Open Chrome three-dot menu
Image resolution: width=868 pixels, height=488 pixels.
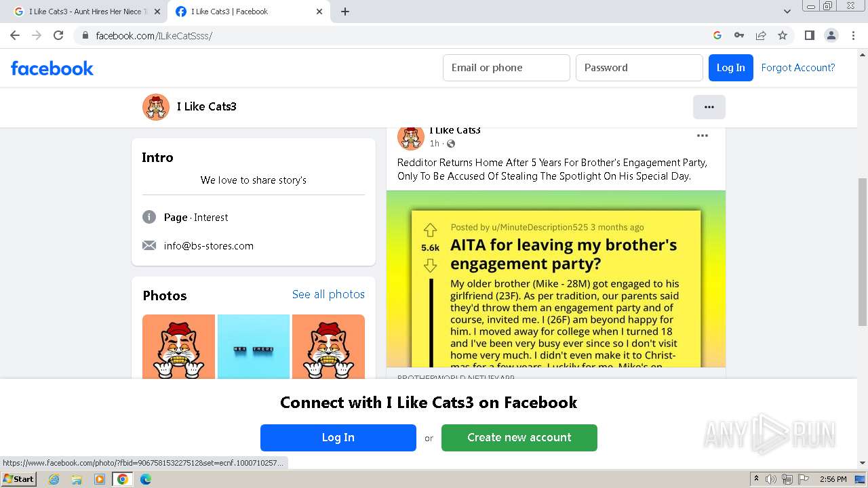tap(853, 35)
